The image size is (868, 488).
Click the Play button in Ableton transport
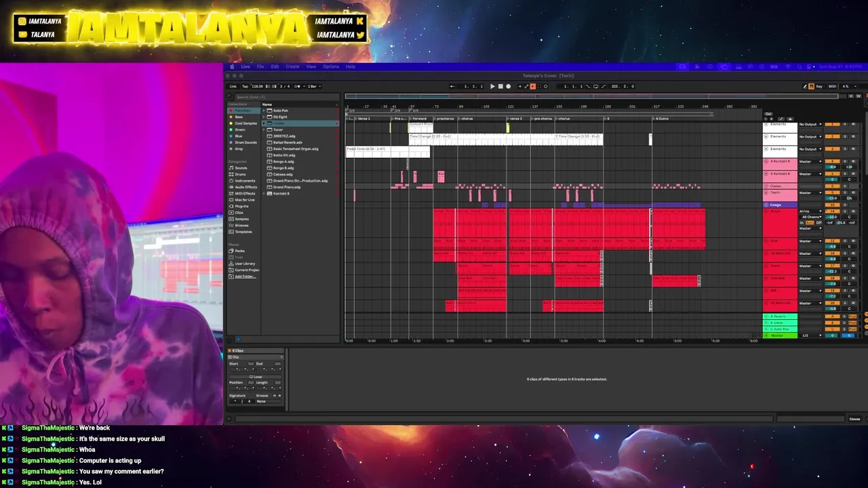click(x=492, y=86)
